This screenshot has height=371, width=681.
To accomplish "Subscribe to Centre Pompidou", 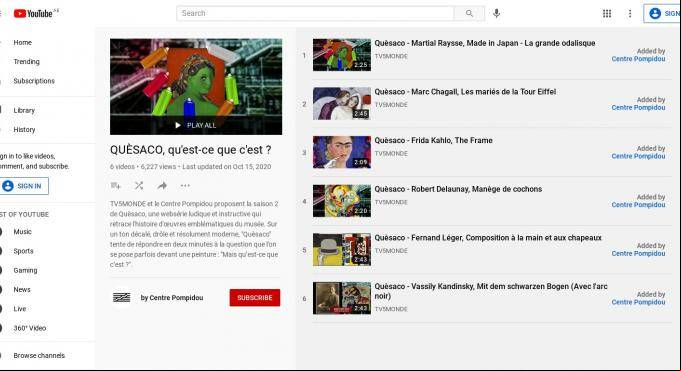I will (255, 298).
